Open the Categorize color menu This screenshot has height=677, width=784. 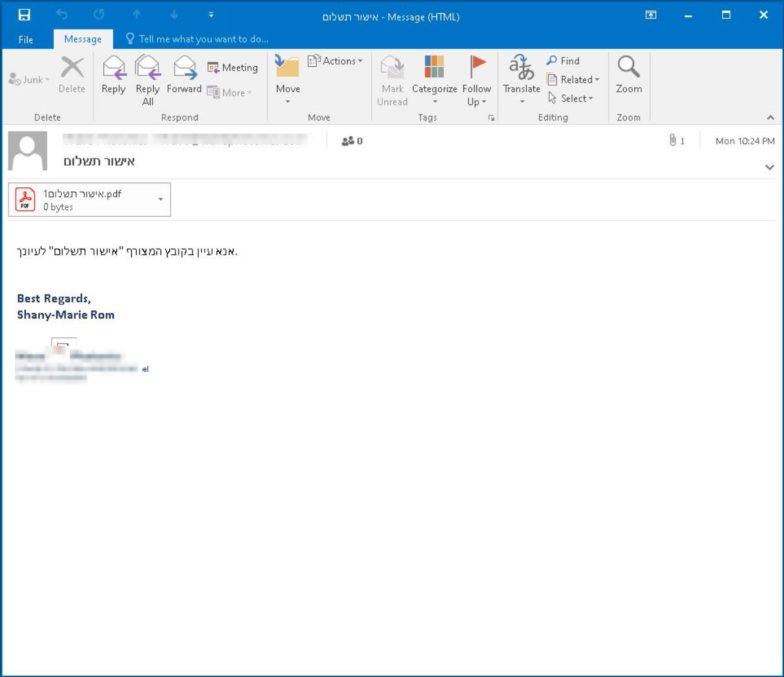434,80
